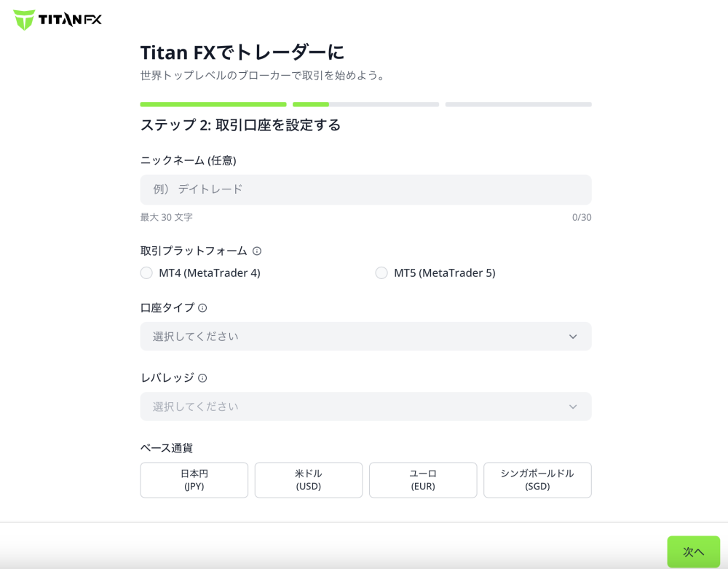
Task: Select MT5 (MetaTrader 5) radio button
Action: point(381,272)
